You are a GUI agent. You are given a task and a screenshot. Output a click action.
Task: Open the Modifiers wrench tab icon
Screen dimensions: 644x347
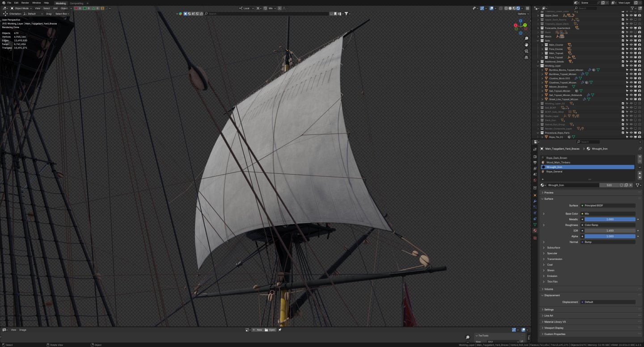point(535,201)
